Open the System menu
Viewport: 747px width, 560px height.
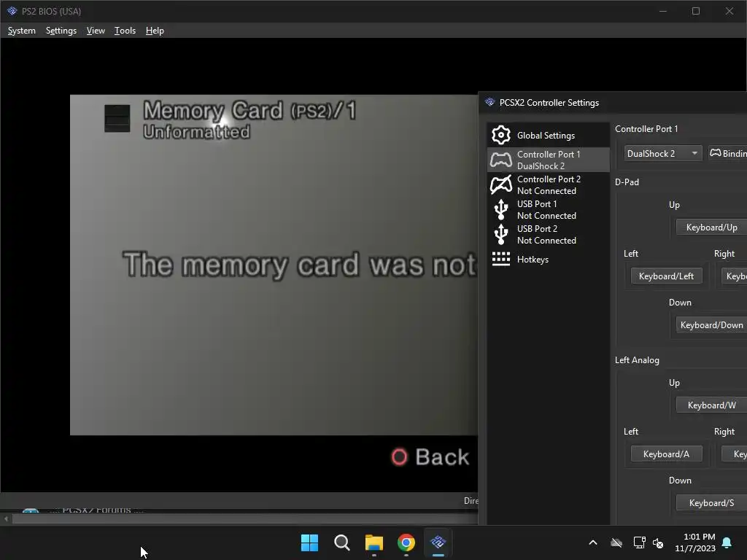coord(21,31)
